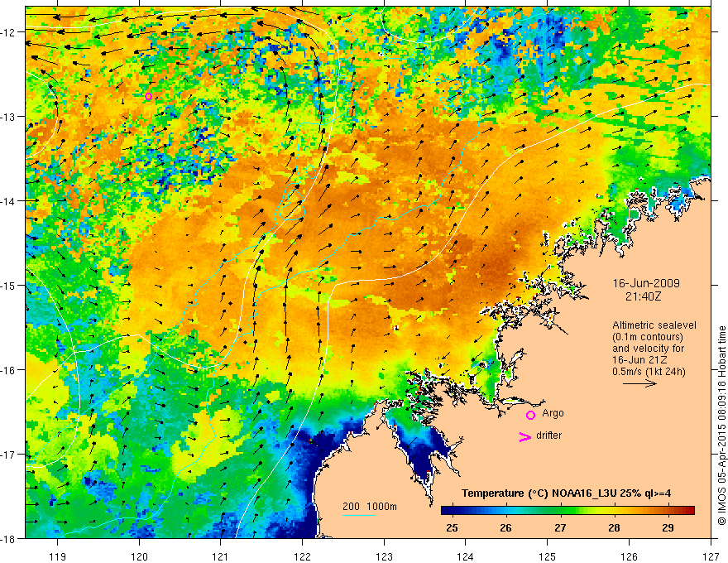The width and height of the screenshot is (728, 563).
Task: Click latitude axis label -16
Action: pos(10,370)
